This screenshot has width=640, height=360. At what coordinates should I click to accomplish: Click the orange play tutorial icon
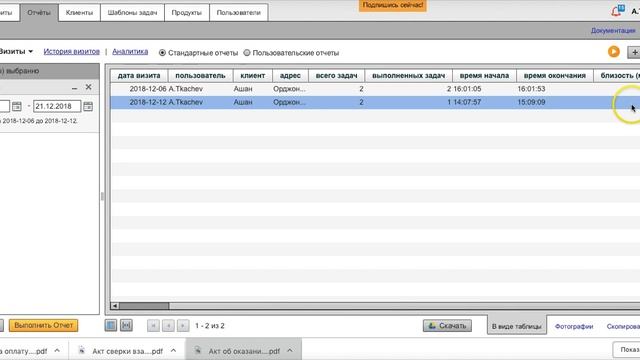tap(613, 52)
